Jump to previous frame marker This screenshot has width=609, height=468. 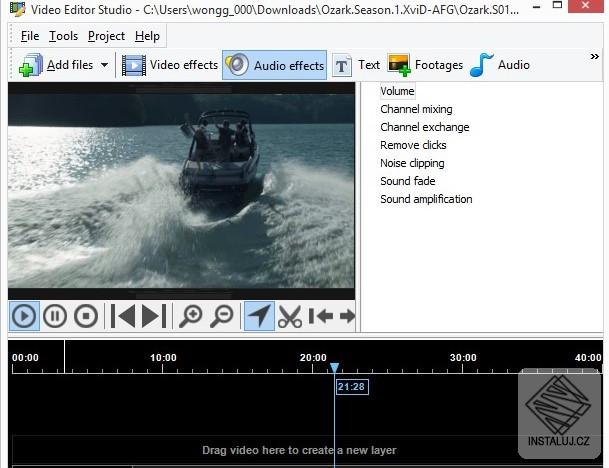pyautogui.click(x=123, y=316)
